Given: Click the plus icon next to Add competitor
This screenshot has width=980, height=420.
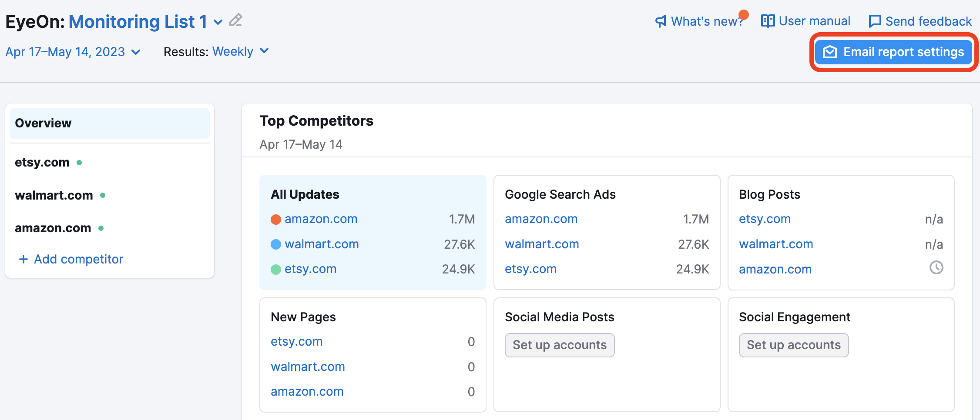Looking at the screenshot, I should click(x=23, y=259).
